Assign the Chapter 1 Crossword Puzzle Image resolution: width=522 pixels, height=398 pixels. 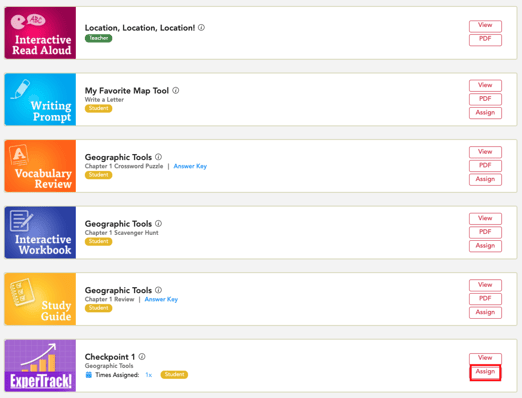coord(485,179)
